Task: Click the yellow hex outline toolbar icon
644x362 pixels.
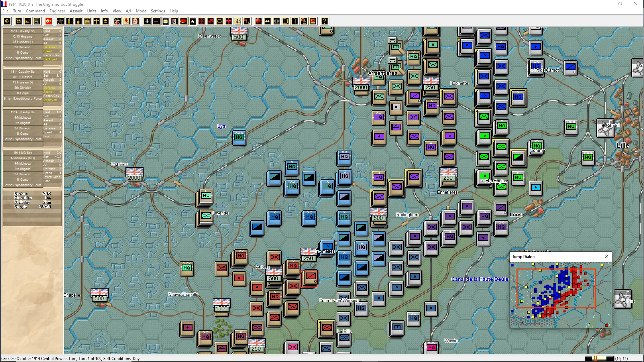Action: click(x=219, y=21)
